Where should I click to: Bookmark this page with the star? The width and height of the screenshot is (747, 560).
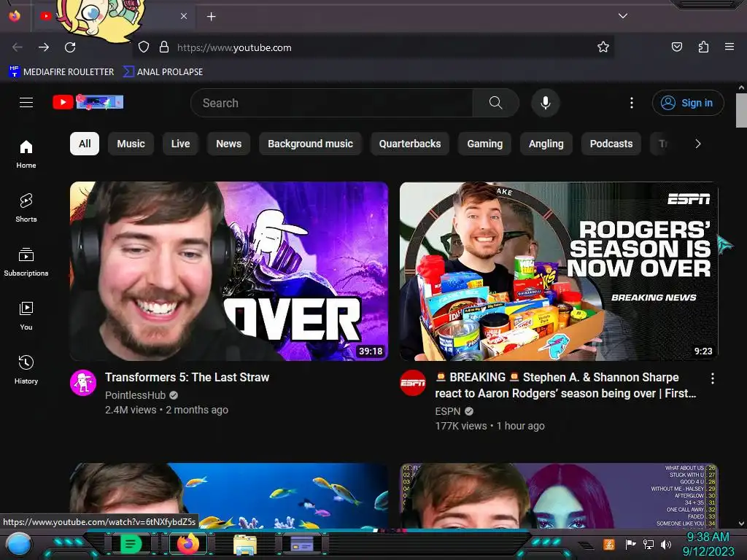coord(603,47)
